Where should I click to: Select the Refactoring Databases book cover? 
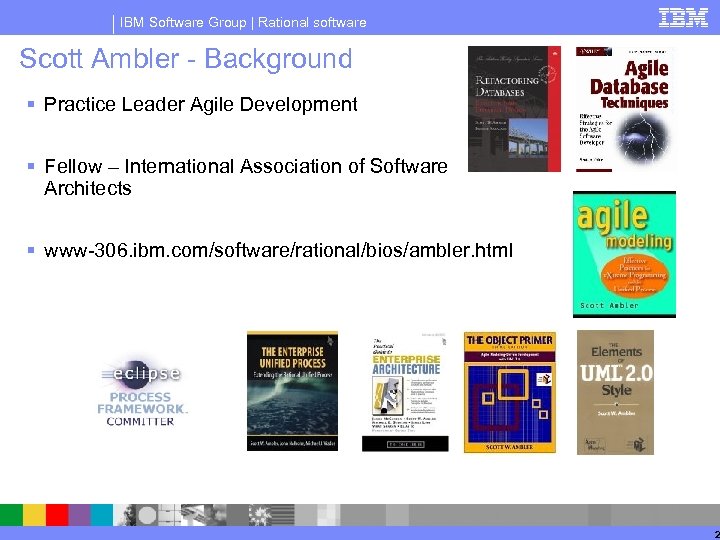pyautogui.click(x=514, y=109)
